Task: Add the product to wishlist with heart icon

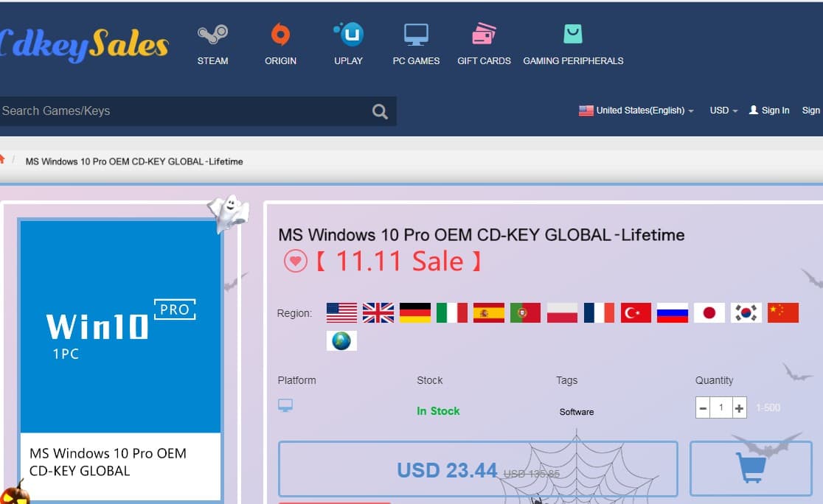Action: [x=295, y=262]
